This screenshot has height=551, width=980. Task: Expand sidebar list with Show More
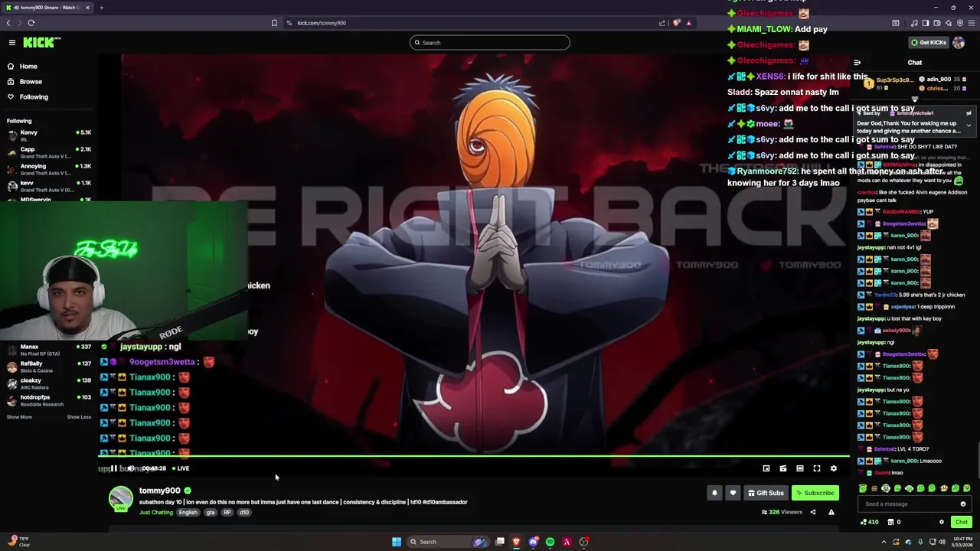pyautogui.click(x=19, y=417)
